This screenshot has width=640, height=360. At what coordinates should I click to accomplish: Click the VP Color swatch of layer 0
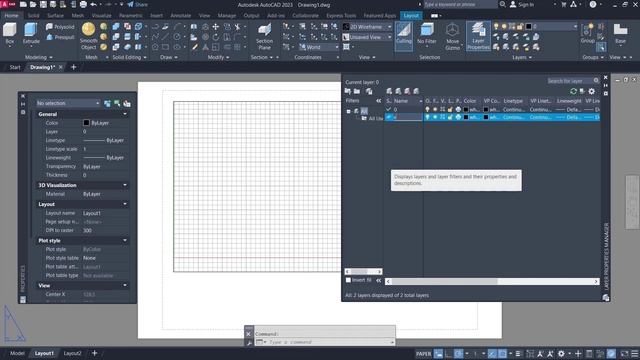(486, 109)
